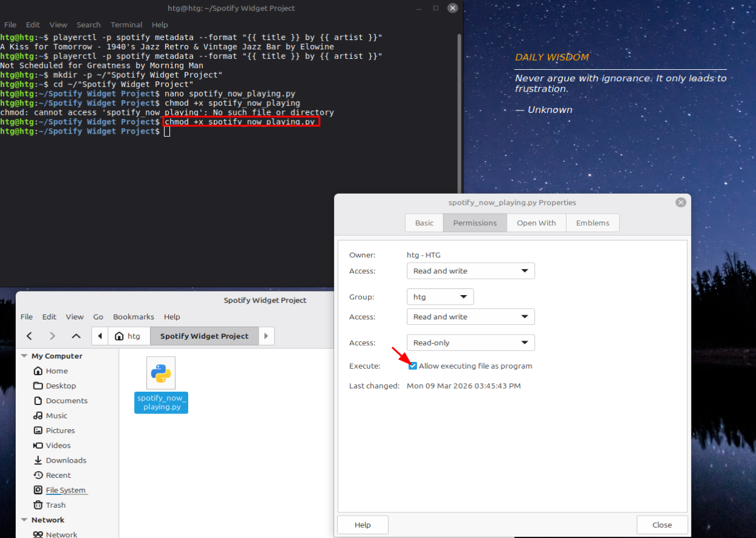Switch to the Emblems tab
This screenshot has width=756, height=538.
click(x=593, y=223)
